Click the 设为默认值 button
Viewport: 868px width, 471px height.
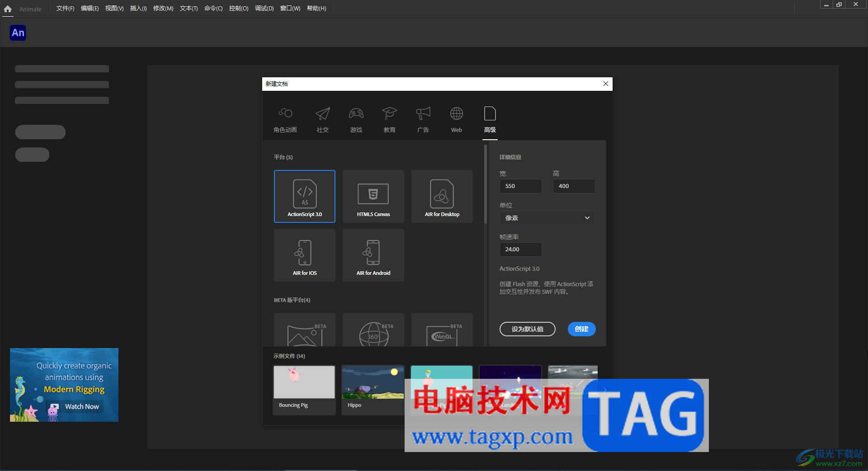tap(527, 329)
